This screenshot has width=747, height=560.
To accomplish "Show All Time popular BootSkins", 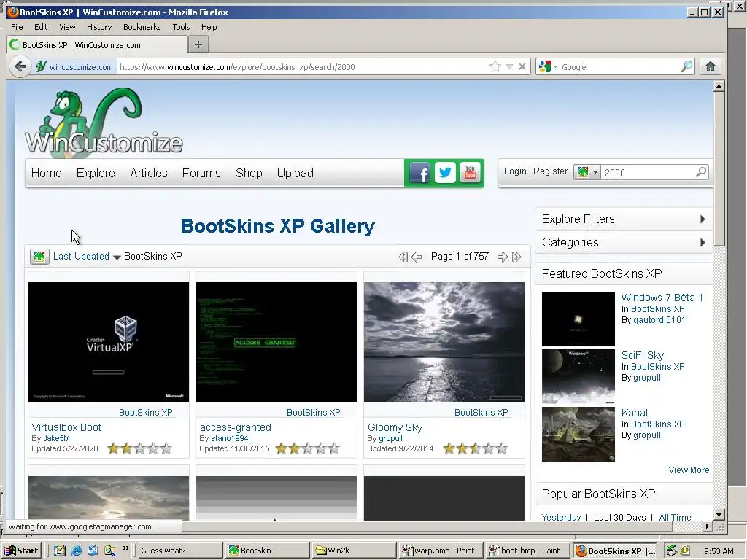I will pyautogui.click(x=675, y=517).
